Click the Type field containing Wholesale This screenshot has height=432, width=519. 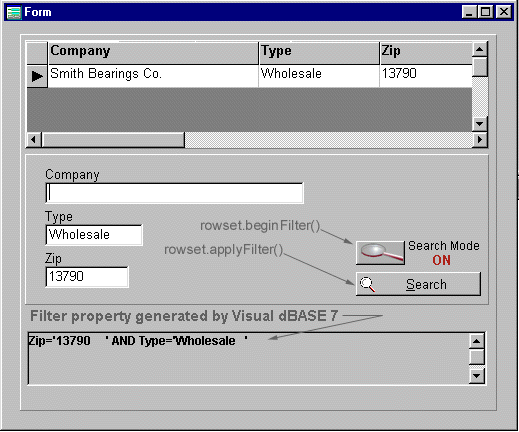click(94, 235)
